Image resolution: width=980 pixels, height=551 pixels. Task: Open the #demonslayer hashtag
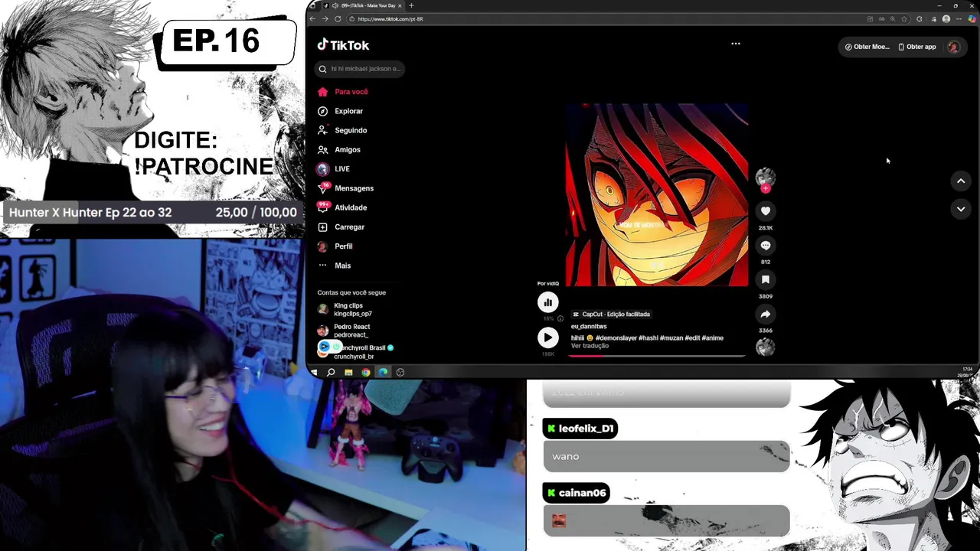[616, 337]
